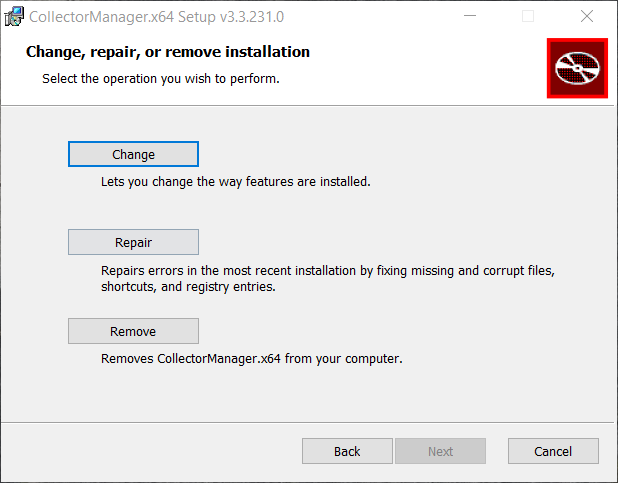Choose the Repair option button
Image resolution: width=618 pixels, height=483 pixels.
click(133, 242)
